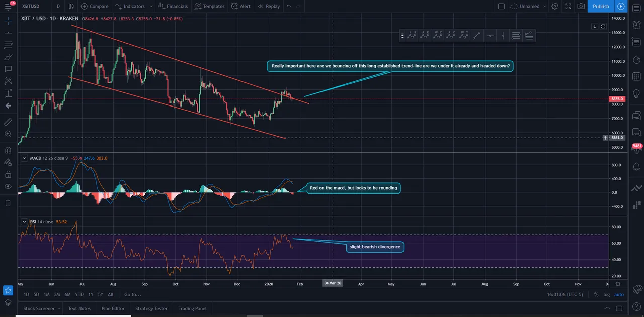Image resolution: width=644 pixels, height=317 pixels.
Task: Click the down arrow button above price scale
Action: (x=594, y=26)
